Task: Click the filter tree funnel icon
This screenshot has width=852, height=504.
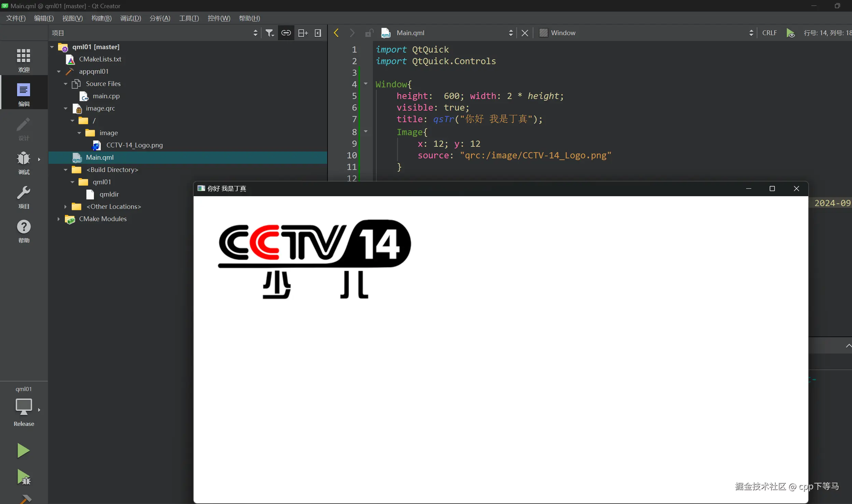Action: point(270,33)
